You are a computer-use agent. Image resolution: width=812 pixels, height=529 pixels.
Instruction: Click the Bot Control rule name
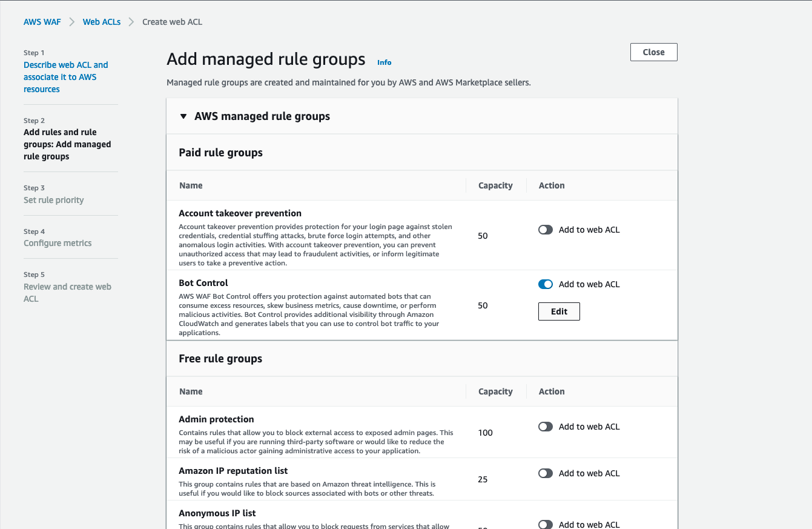[203, 283]
